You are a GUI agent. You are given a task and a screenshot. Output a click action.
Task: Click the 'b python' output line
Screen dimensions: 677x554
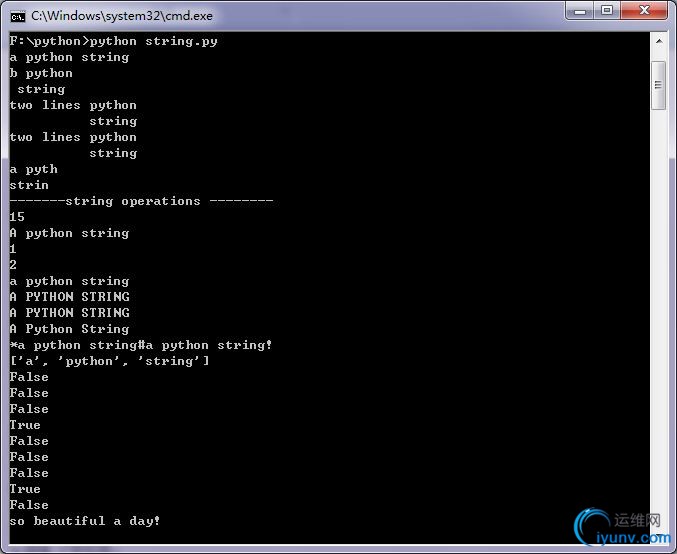coord(41,73)
